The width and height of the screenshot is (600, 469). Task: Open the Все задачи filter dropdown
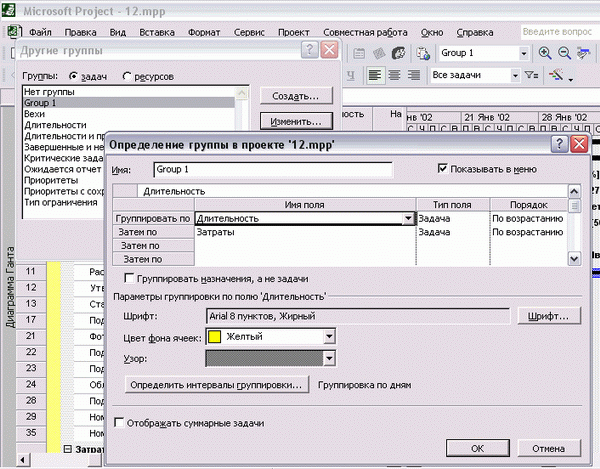pos(515,75)
